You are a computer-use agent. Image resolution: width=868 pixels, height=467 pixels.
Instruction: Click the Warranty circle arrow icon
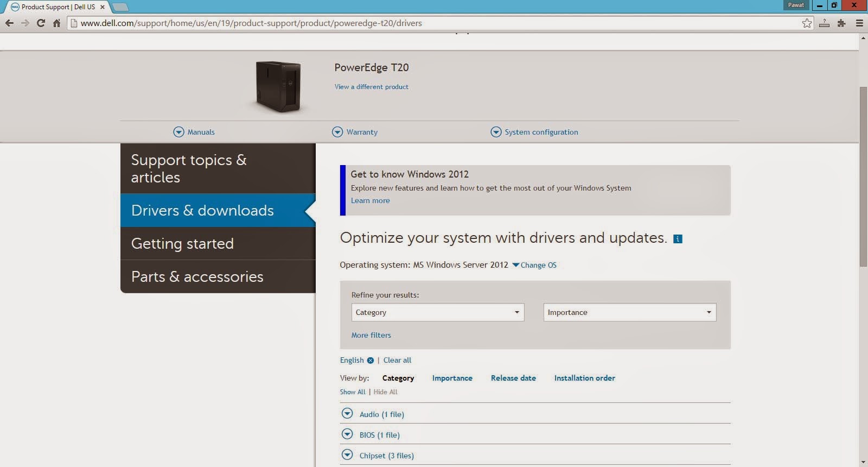coord(337,132)
